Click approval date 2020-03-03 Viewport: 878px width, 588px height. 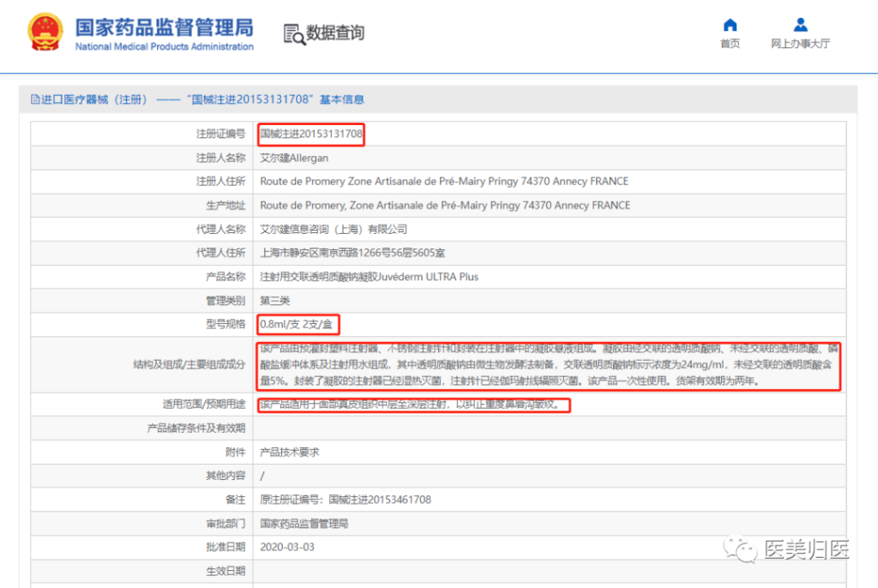287,547
